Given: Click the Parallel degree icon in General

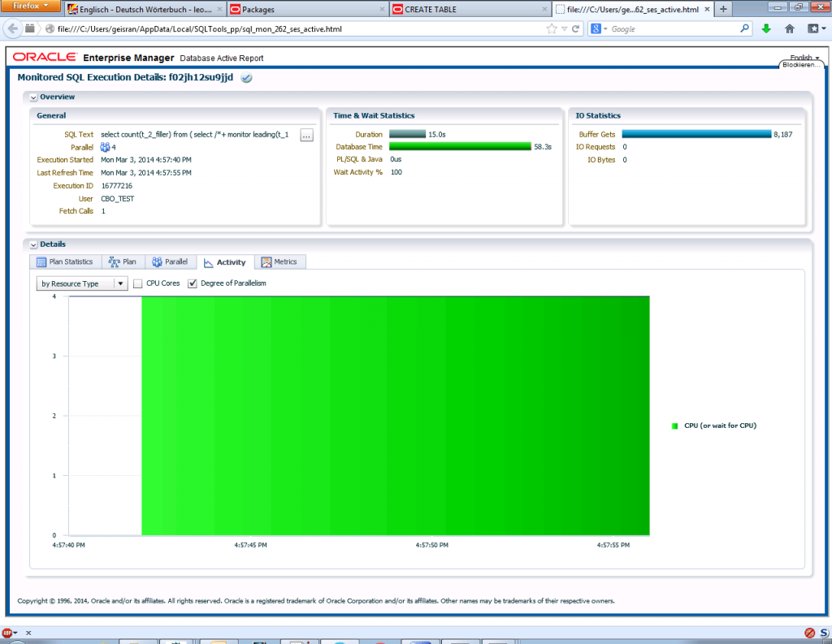Looking at the screenshot, I should 105,147.
